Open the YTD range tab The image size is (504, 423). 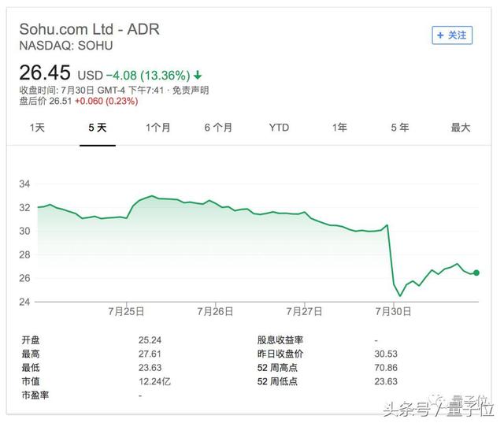point(279,128)
